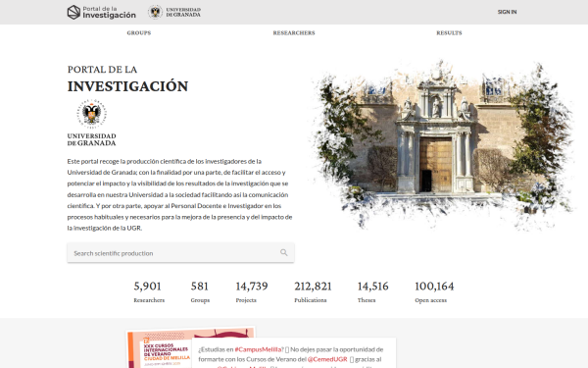The width and height of the screenshot is (588, 368).
Task: Click the 212,821 Publications statistic
Action: [313, 291]
